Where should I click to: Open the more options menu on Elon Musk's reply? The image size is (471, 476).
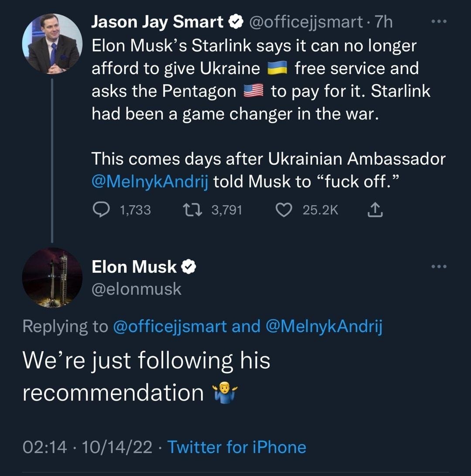440,265
